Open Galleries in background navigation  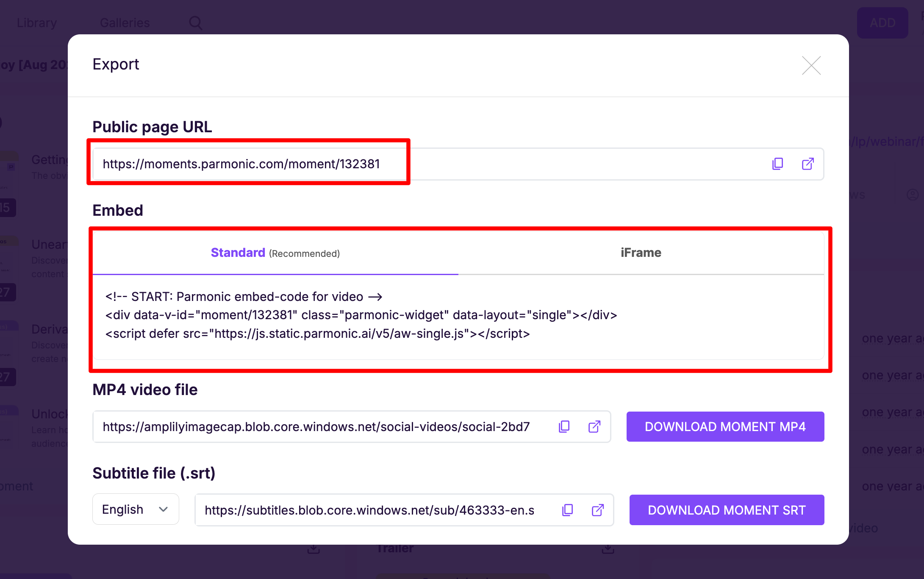(125, 23)
